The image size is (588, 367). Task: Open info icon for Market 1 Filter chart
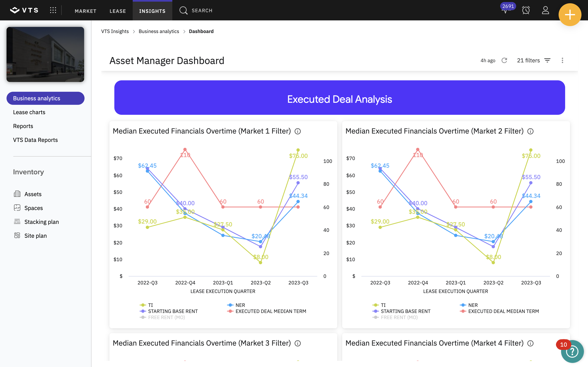click(x=298, y=131)
